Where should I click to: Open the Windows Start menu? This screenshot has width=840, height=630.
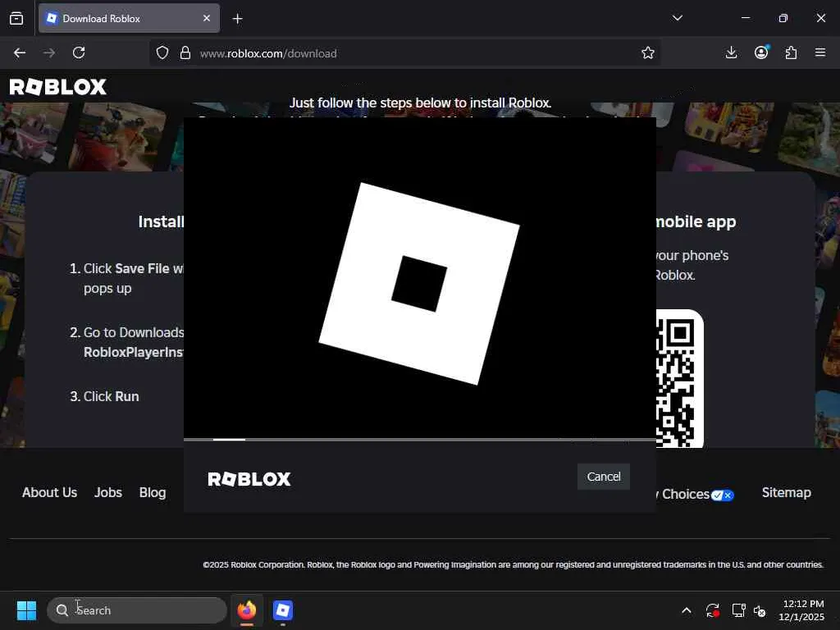[x=26, y=610]
